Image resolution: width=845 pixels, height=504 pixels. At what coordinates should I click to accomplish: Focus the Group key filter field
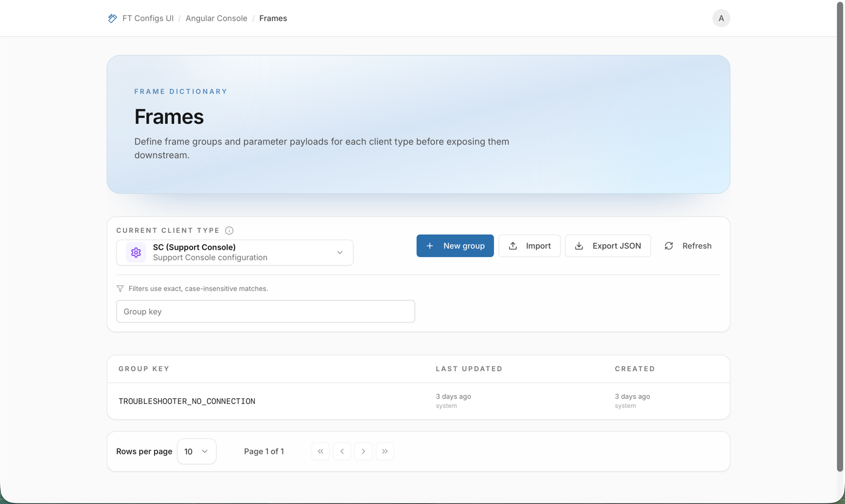click(x=266, y=311)
